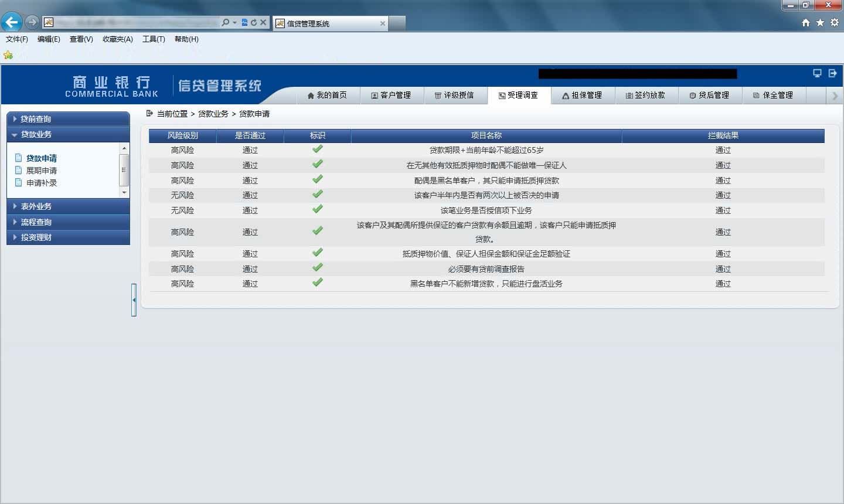Select text 该客户半年内是否有两次以上被否决的申请
The width and height of the screenshot is (844, 504).
point(486,195)
